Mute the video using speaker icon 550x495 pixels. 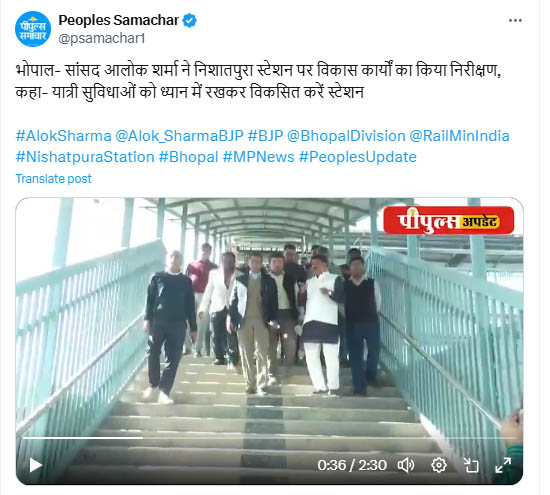[x=406, y=466]
